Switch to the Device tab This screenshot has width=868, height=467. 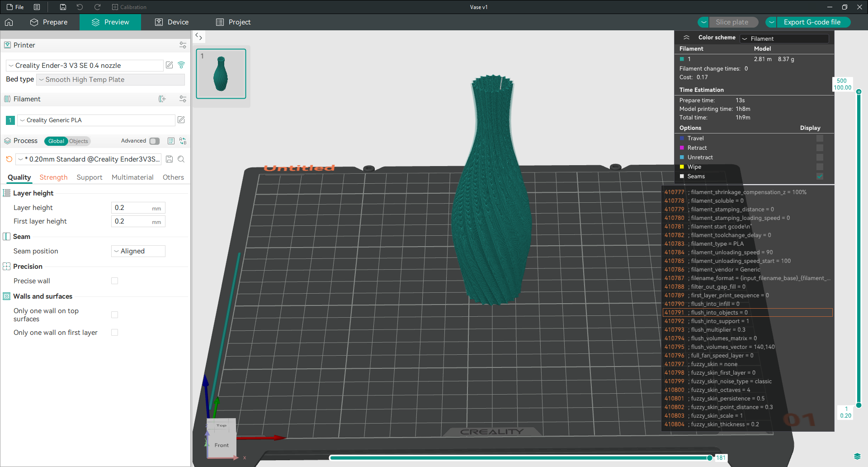click(x=172, y=22)
